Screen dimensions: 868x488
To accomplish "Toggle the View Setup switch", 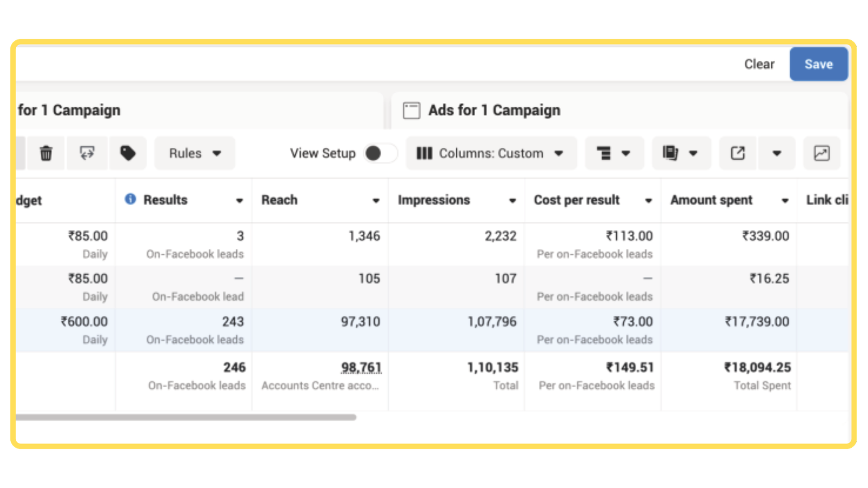I will pos(379,153).
